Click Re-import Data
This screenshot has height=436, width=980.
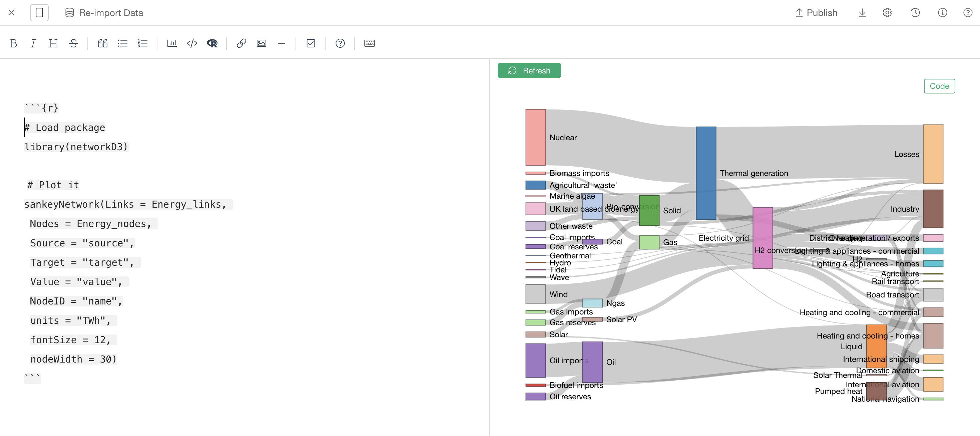pyautogui.click(x=104, y=13)
